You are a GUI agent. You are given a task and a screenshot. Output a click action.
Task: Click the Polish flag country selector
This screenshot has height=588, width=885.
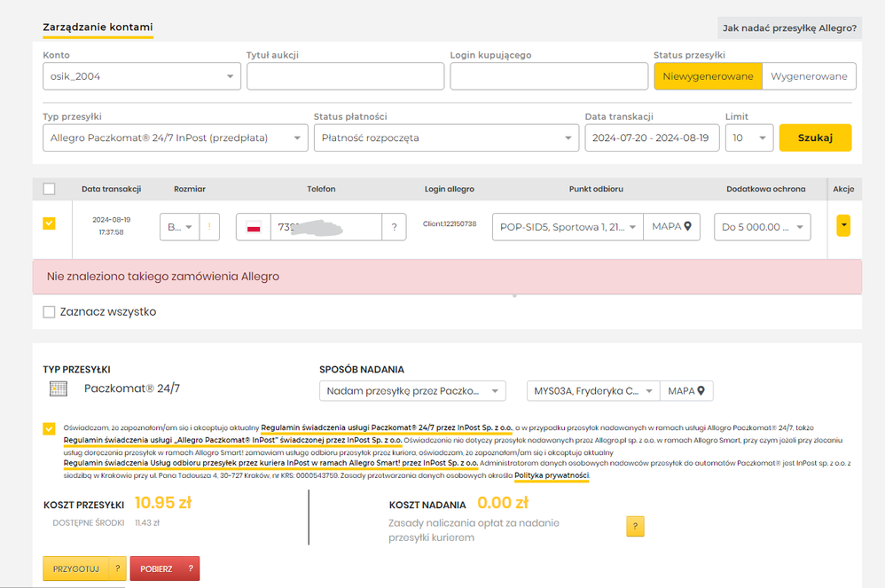coord(254,227)
